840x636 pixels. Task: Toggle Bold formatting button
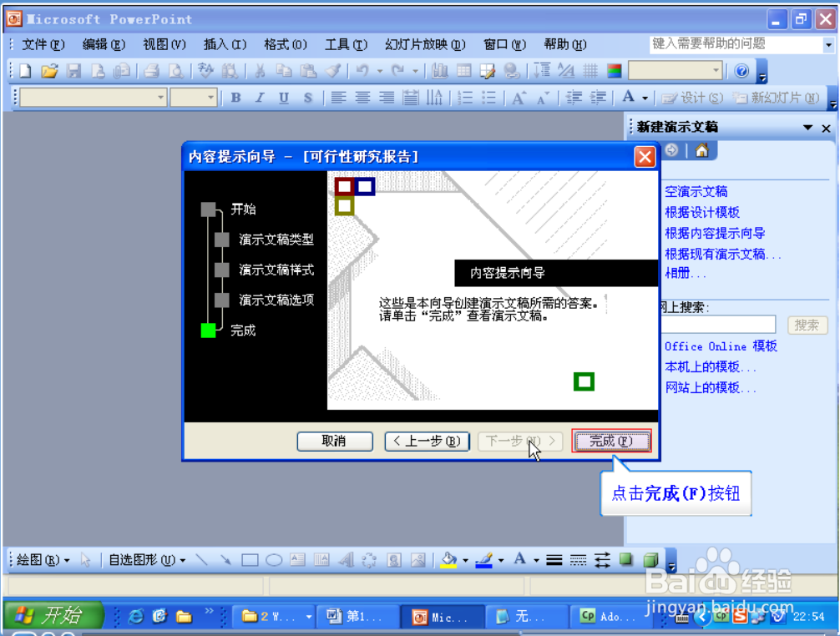pyautogui.click(x=235, y=98)
